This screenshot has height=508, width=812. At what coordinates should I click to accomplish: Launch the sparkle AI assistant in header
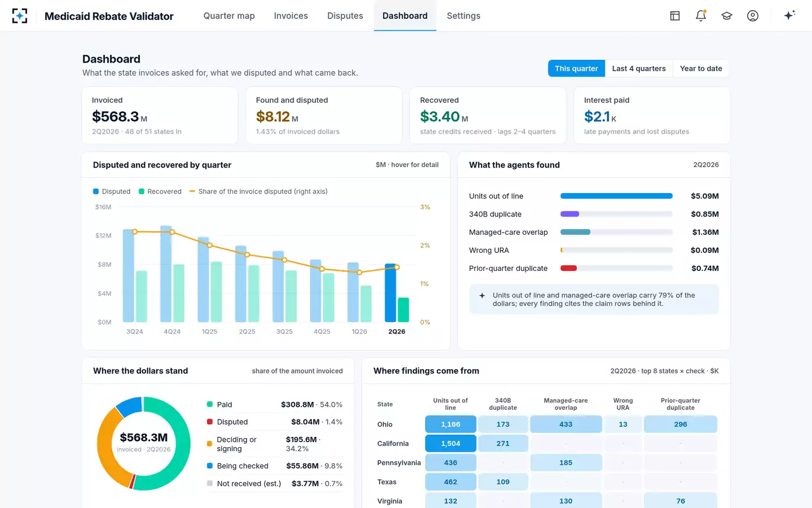(789, 15)
